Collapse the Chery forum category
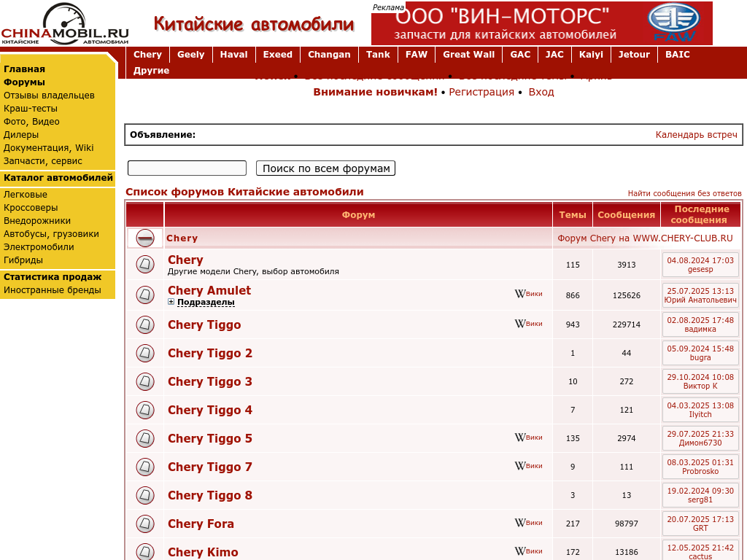 [x=145, y=238]
